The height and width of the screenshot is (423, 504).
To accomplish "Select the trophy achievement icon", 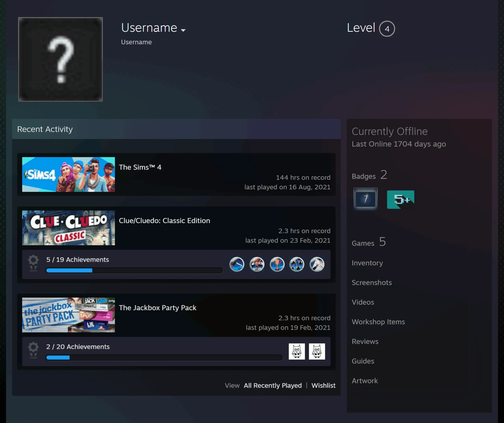I will tap(277, 264).
